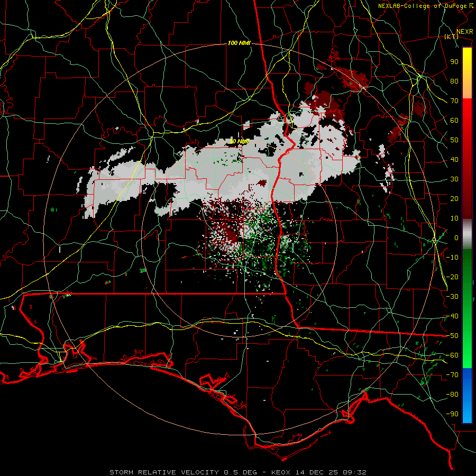Click the 40 value on velocity scale
This screenshot has height=476, width=476.
click(454, 159)
